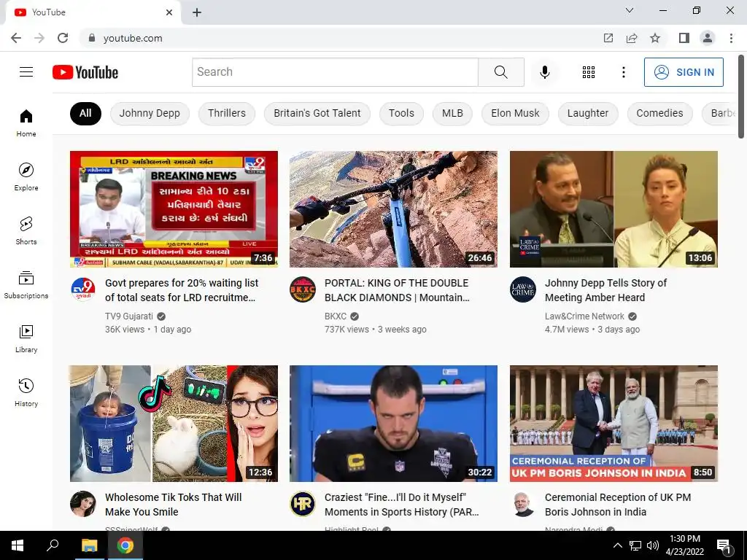Open Subscriptions in sidebar
Screen dimensions: 747x560
click(x=26, y=285)
